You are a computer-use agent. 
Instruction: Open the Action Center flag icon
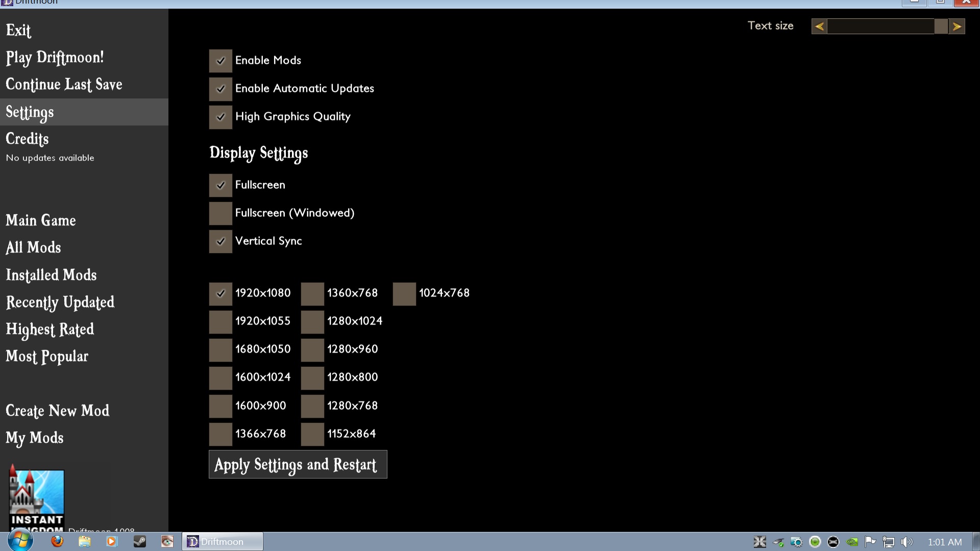pyautogui.click(x=870, y=542)
